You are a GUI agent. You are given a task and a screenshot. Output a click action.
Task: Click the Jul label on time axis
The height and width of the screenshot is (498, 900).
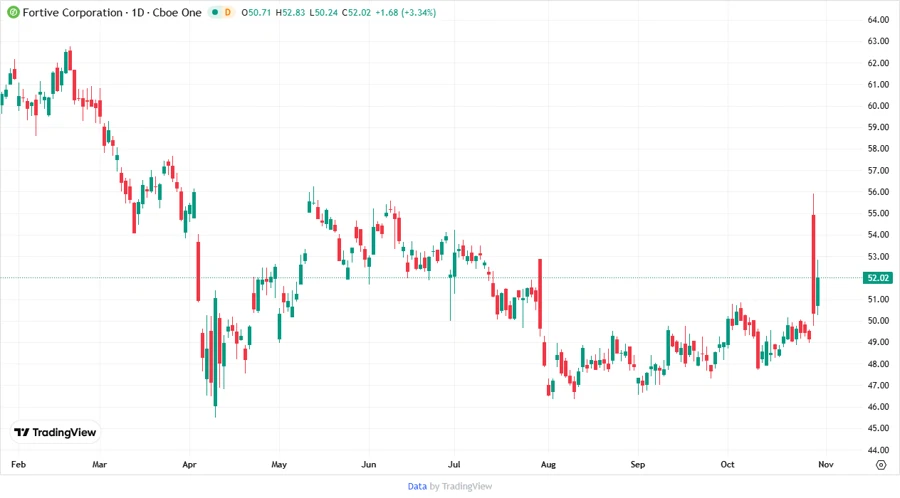click(454, 465)
